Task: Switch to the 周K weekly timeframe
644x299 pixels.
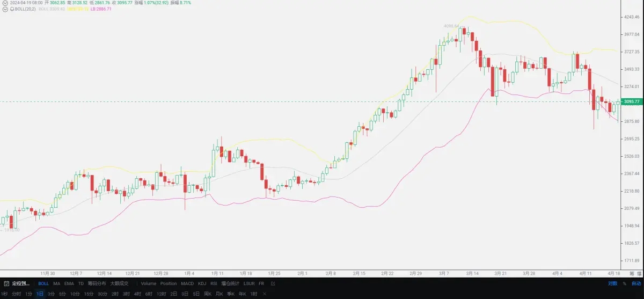Action: tap(208, 294)
